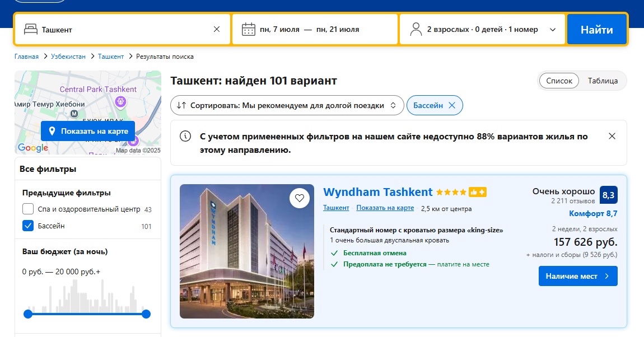Click Комфорт 8,7 rating text
This screenshot has width=644, height=337.
tap(593, 213)
